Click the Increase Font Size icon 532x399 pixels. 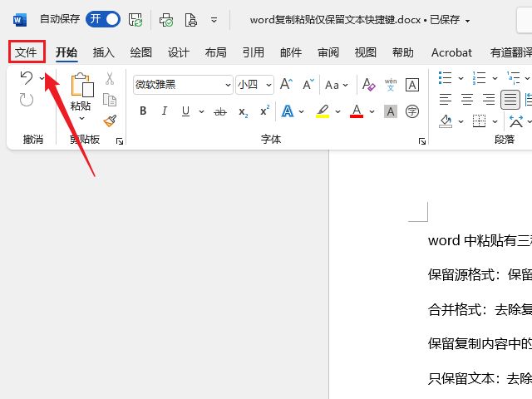[x=286, y=84]
